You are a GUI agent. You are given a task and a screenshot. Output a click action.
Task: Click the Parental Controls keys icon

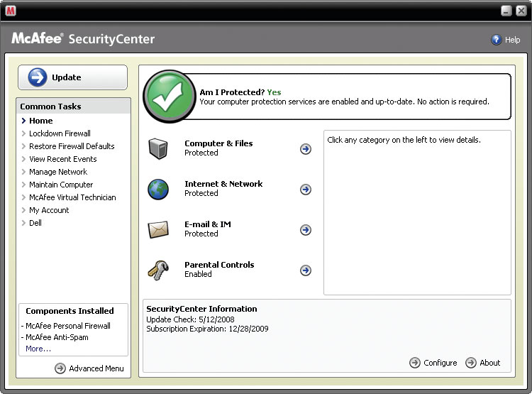pos(157,270)
